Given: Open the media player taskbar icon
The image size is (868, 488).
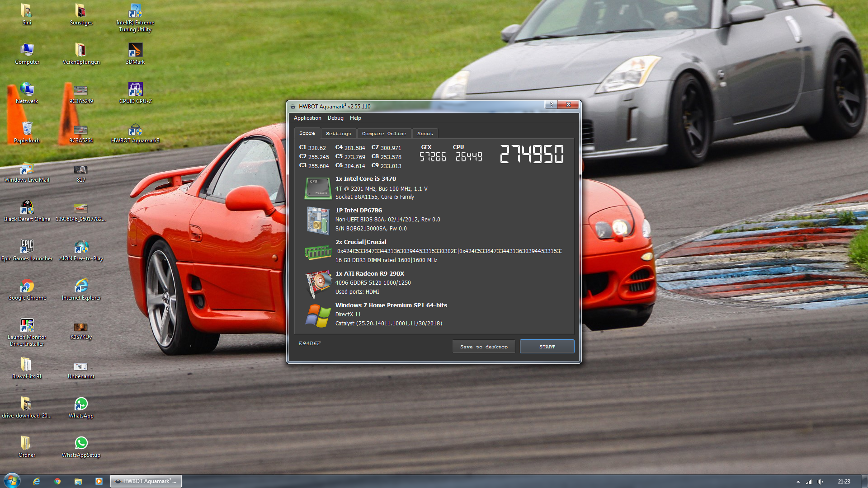Looking at the screenshot, I should [99, 481].
